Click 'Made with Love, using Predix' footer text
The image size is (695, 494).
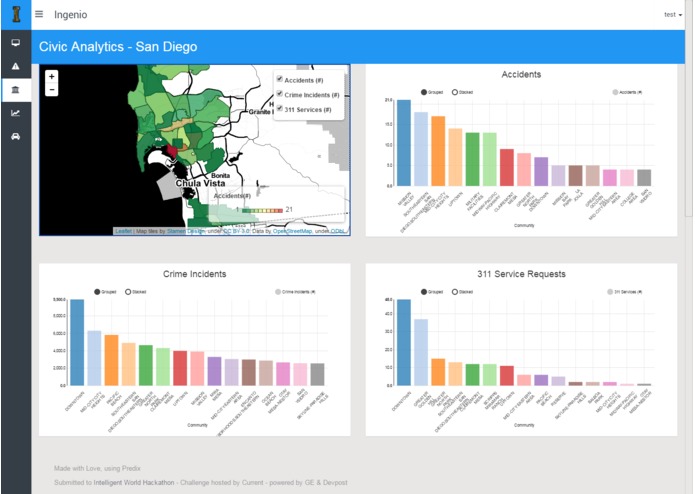(98, 468)
